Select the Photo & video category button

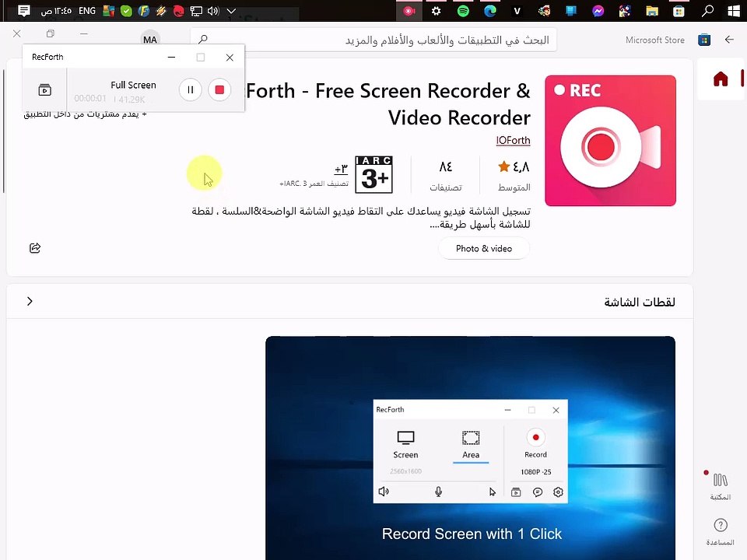(x=483, y=249)
